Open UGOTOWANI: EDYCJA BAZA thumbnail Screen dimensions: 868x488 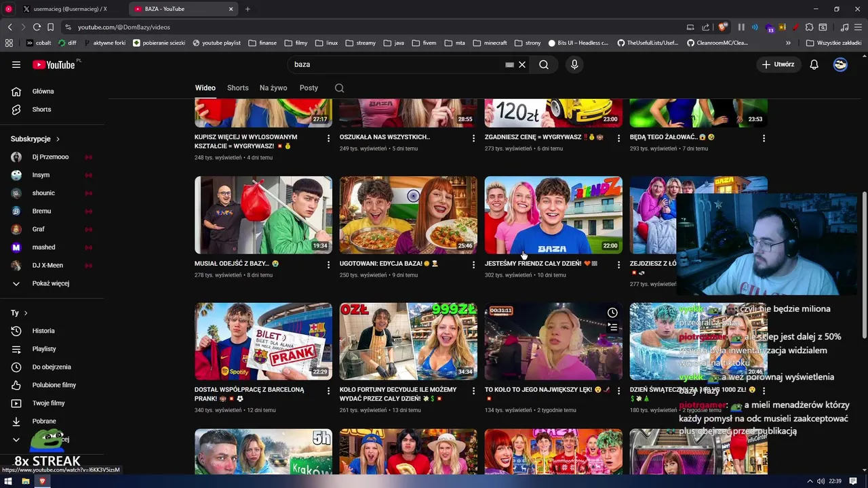point(408,215)
